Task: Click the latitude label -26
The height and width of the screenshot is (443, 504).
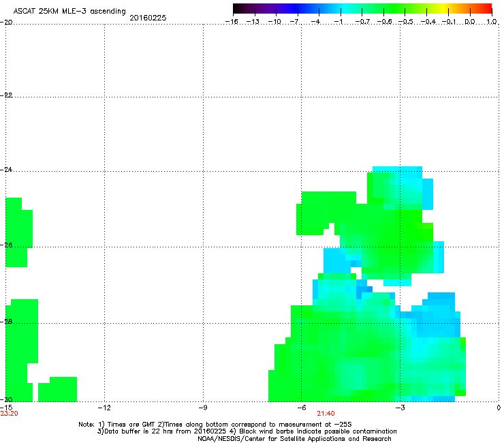Action: [x=6, y=245]
